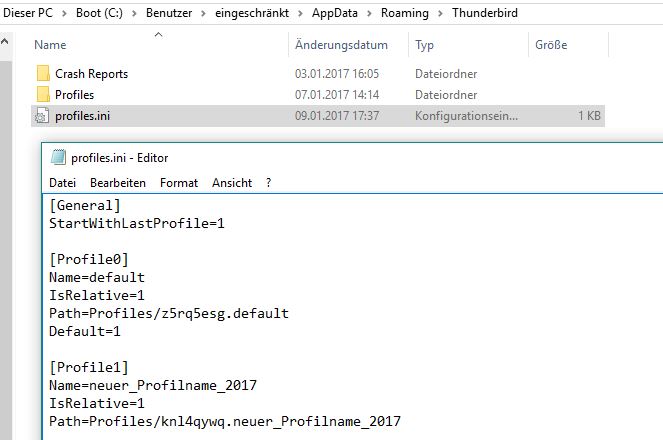This screenshot has width=663, height=440.
Task: Click the Crash Reports folder icon
Action: point(42,73)
